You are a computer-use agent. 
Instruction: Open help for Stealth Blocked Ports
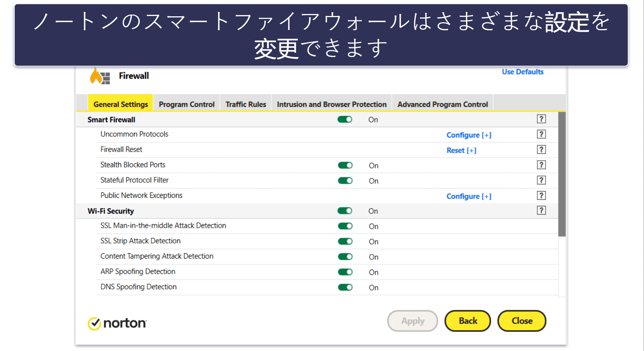click(x=541, y=165)
